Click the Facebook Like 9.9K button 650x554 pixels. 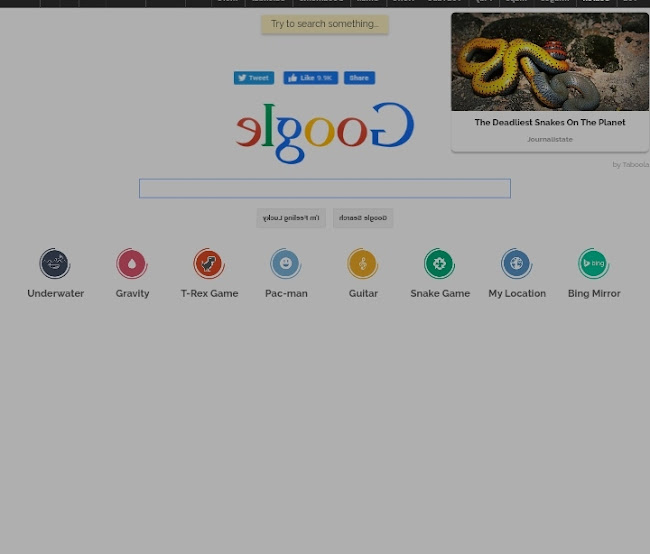[310, 78]
